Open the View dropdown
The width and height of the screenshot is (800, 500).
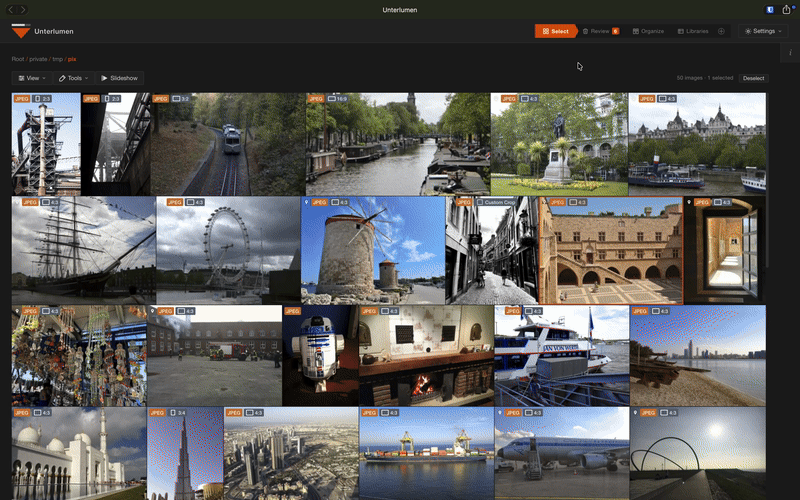click(x=32, y=78)
